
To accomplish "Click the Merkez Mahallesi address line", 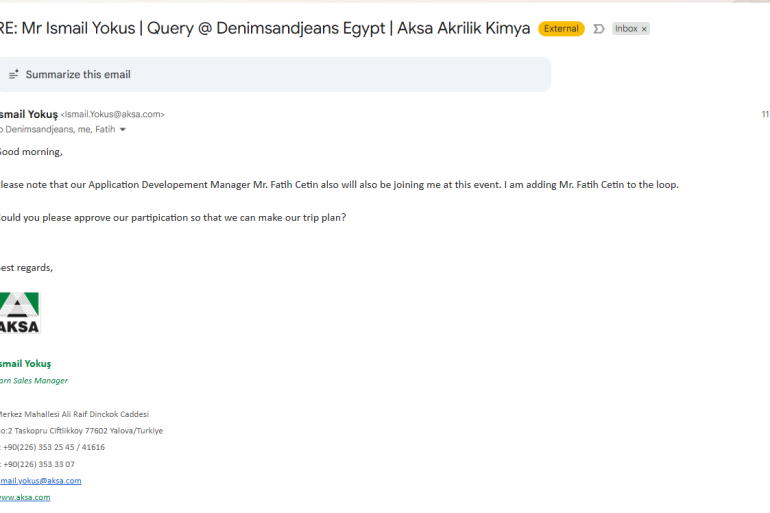I will pos(75,414).
